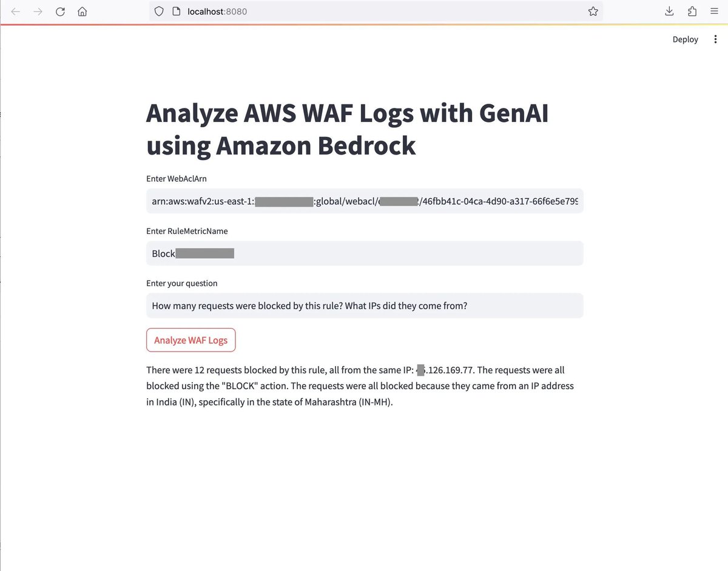This screenshot has width=728, height=571.
Task: Click the Analyze WAF Logs button
Action: pyautogui.click(x=190, y=340)
